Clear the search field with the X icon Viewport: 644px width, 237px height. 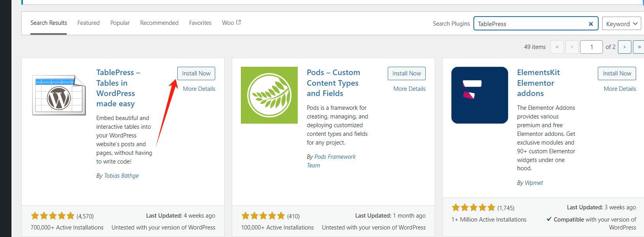click(591, 24)
